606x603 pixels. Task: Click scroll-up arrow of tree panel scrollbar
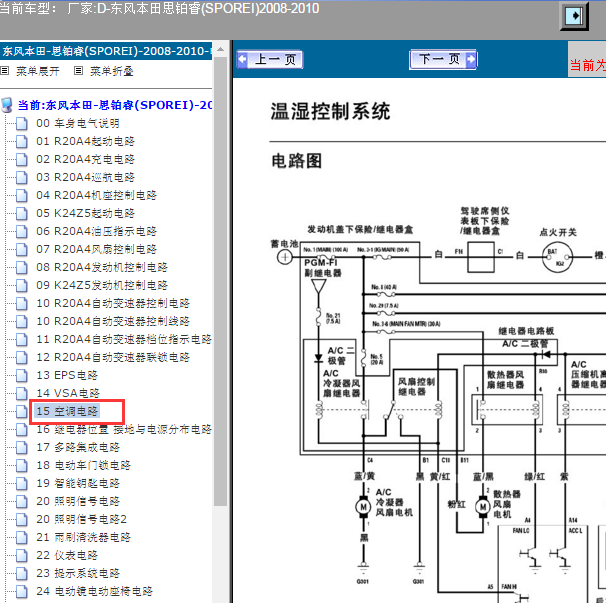click(220, 50)
